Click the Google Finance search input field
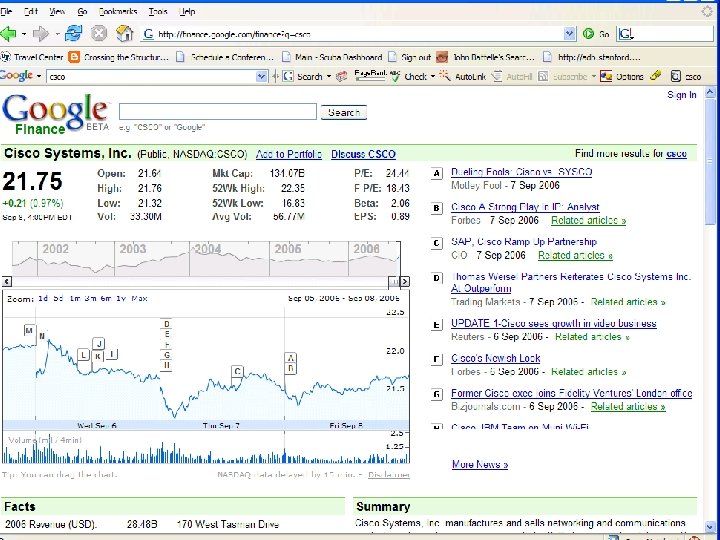The width and height of the screenshot is (720, 540). pyautogui.click(x=218, y=112)
